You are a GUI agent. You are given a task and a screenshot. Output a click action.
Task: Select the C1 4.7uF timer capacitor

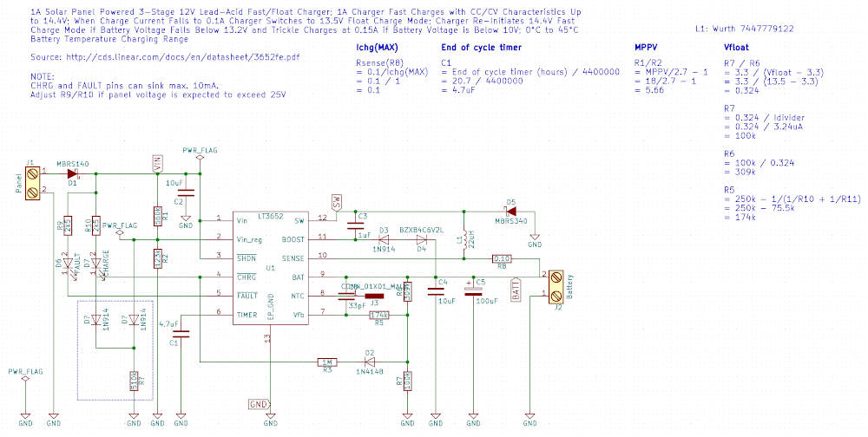181,334
